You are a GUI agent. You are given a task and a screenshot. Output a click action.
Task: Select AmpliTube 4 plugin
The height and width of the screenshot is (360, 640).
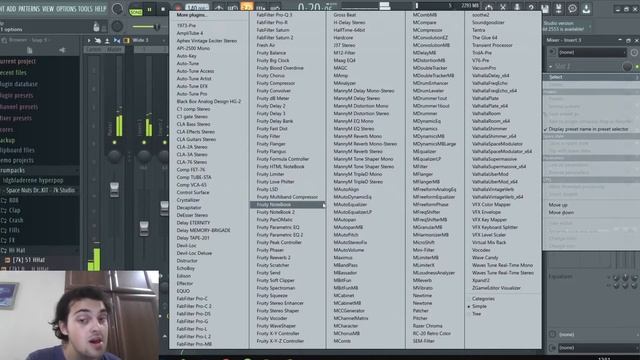coord(190,33)
